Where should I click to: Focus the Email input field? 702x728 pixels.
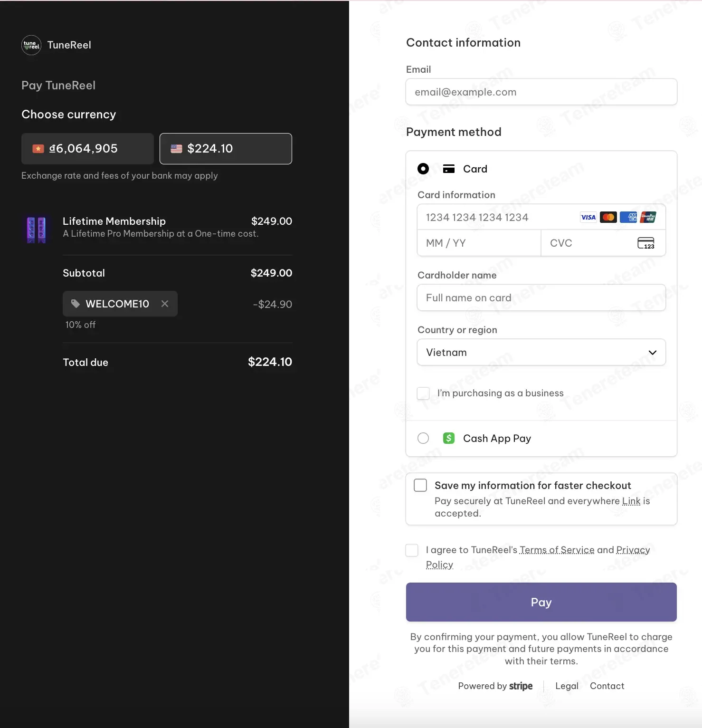541,92
